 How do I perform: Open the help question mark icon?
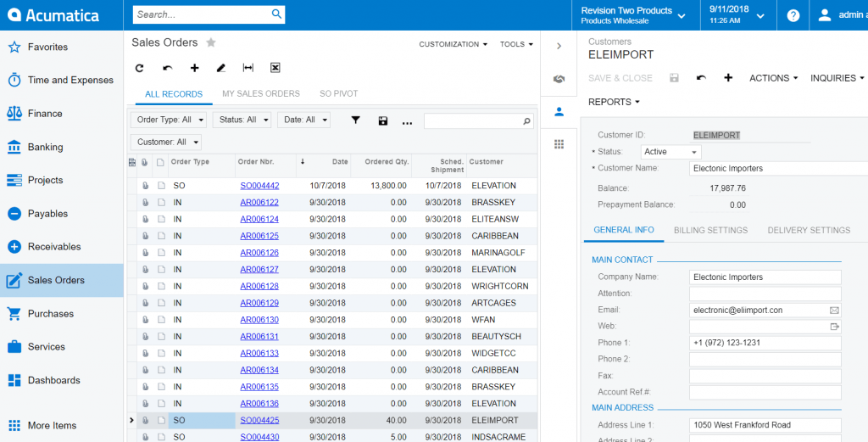click(793, 15)
